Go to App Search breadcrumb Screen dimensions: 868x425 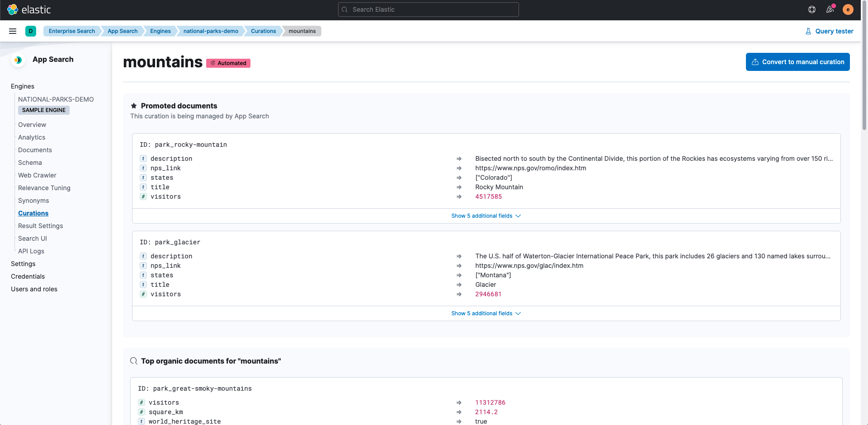click(123, 31)
